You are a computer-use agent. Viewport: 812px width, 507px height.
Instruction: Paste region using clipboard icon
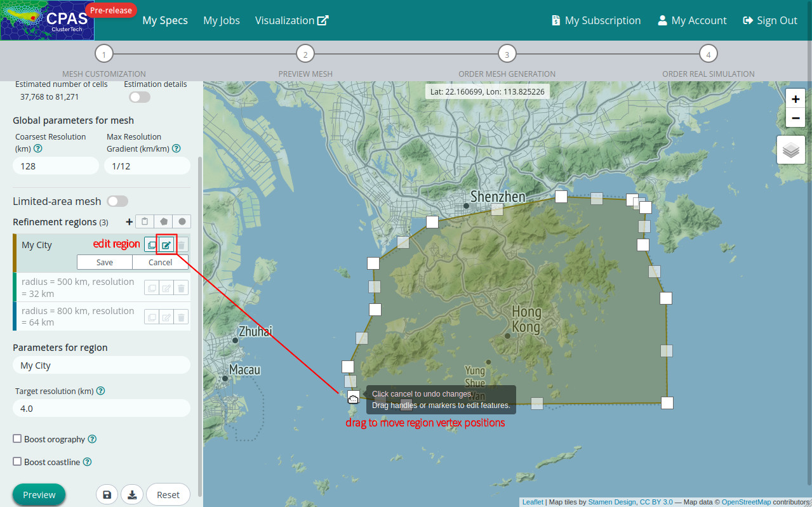[145, 221]
